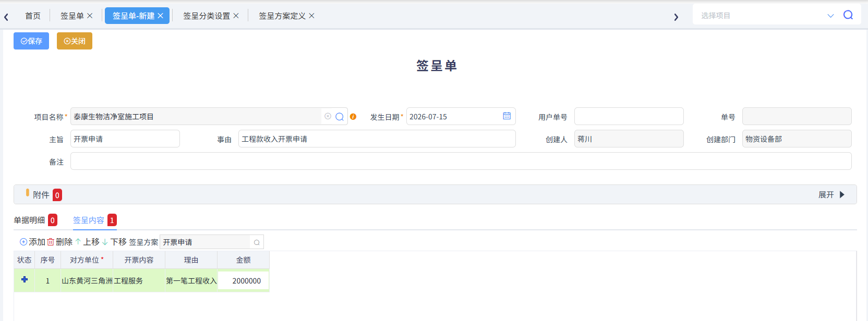Click the 创建部门 field showing 物资设备部

(797, 139)
